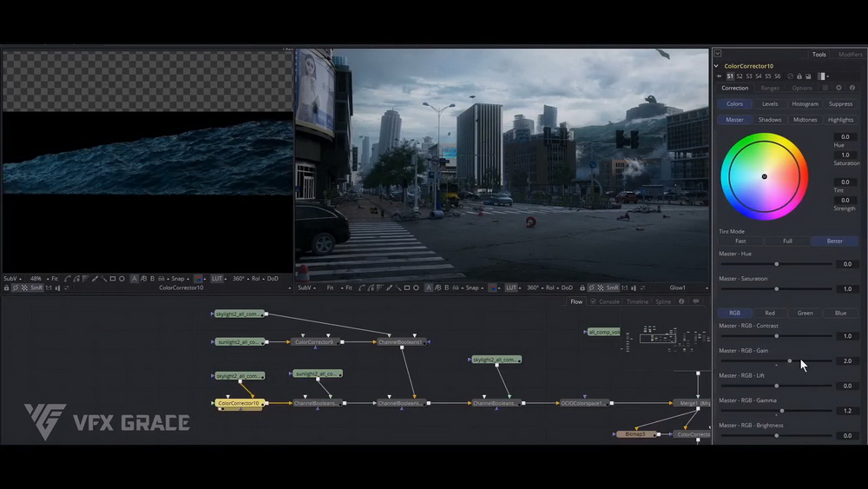
Task: Select Shadows range button
Action: (769, 120)
